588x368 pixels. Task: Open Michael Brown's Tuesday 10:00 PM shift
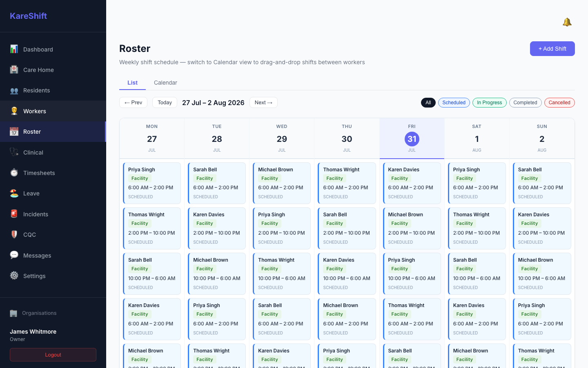coord(217,274)
